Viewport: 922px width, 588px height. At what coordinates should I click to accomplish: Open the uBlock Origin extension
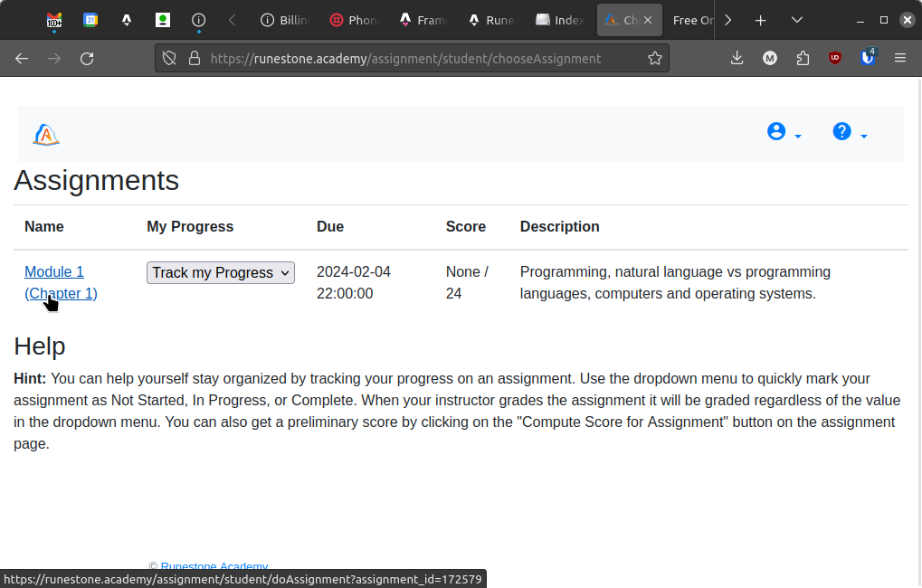tap(833, 57)
